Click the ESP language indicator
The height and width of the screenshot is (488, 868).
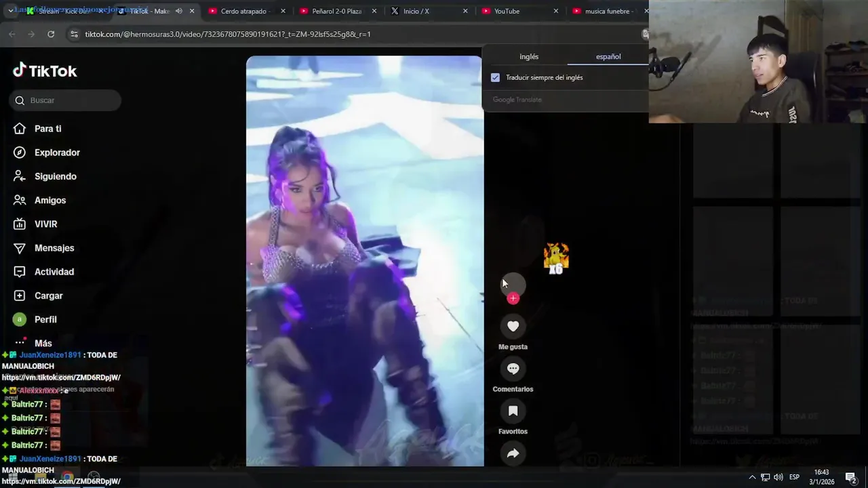794,477
